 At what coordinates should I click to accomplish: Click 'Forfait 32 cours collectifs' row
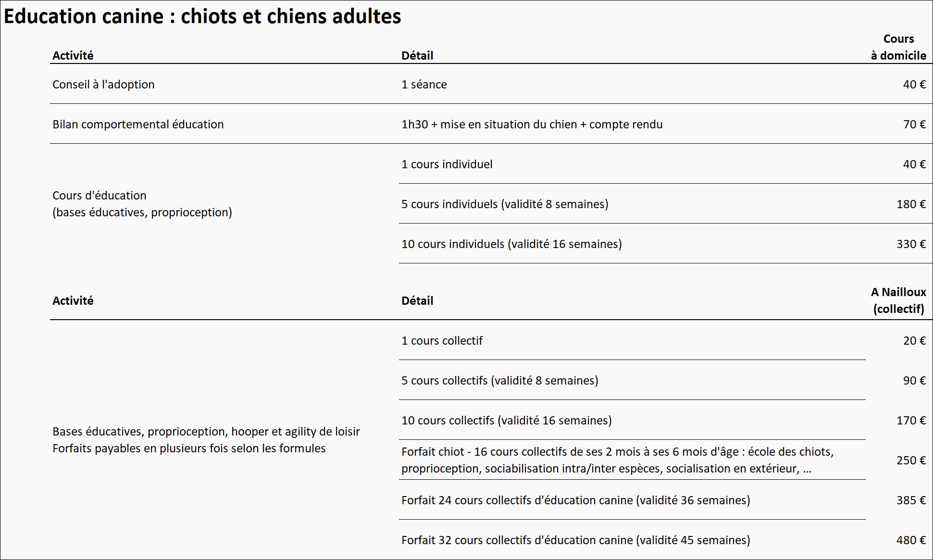click(x=575, y=540)
